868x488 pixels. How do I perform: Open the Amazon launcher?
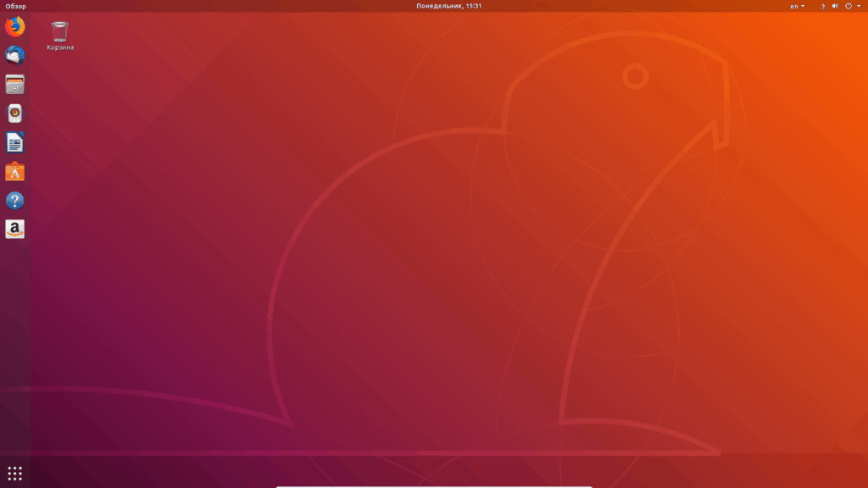pyautogui.click(x=15, y=229)
